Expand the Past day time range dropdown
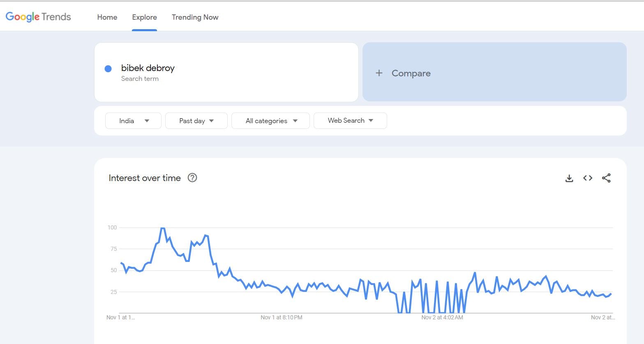644x344 pixels. 196,121
